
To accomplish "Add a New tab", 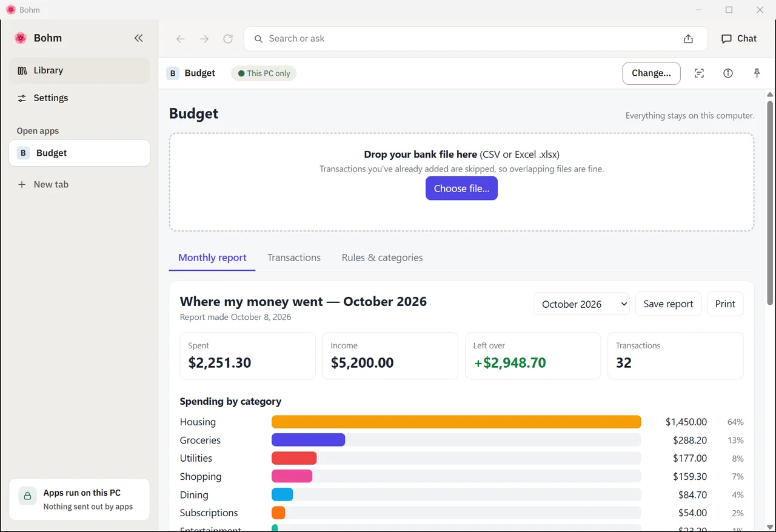I will (79, 184).
